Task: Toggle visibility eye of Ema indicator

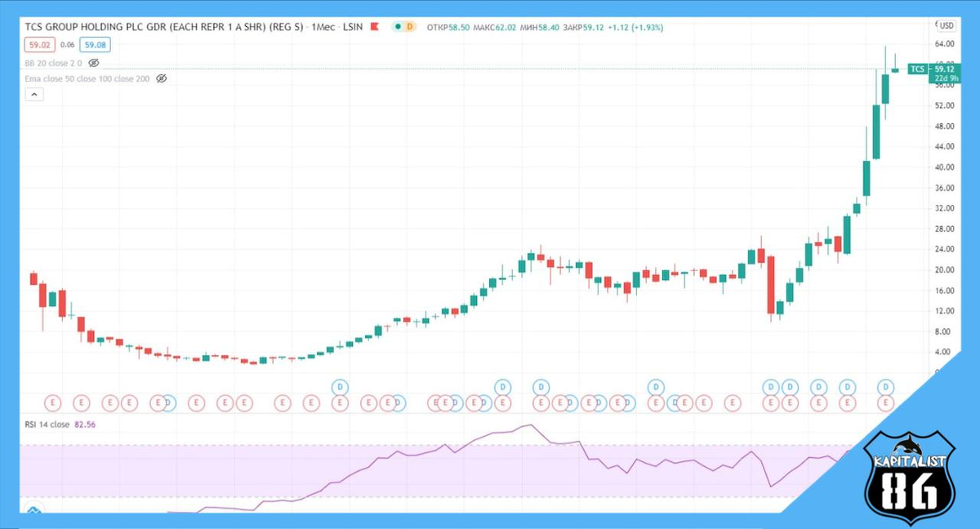Action: coord(161,79)
